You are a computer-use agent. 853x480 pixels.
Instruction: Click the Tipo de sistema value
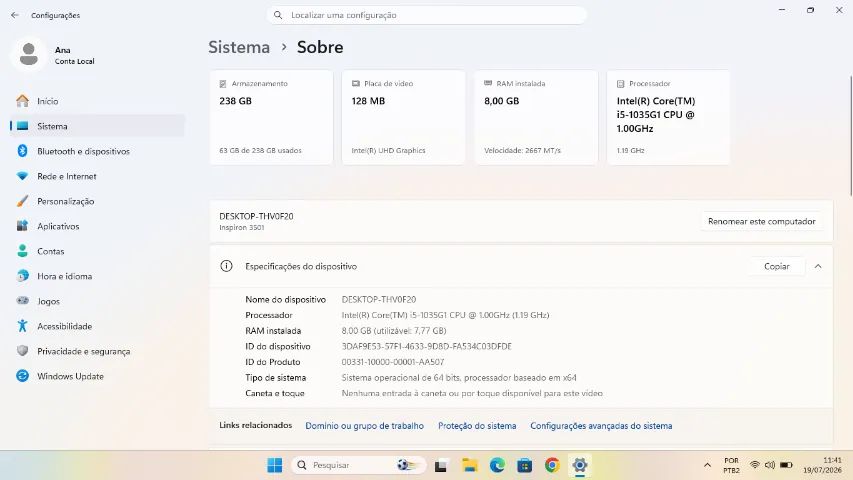click(459, 377)
